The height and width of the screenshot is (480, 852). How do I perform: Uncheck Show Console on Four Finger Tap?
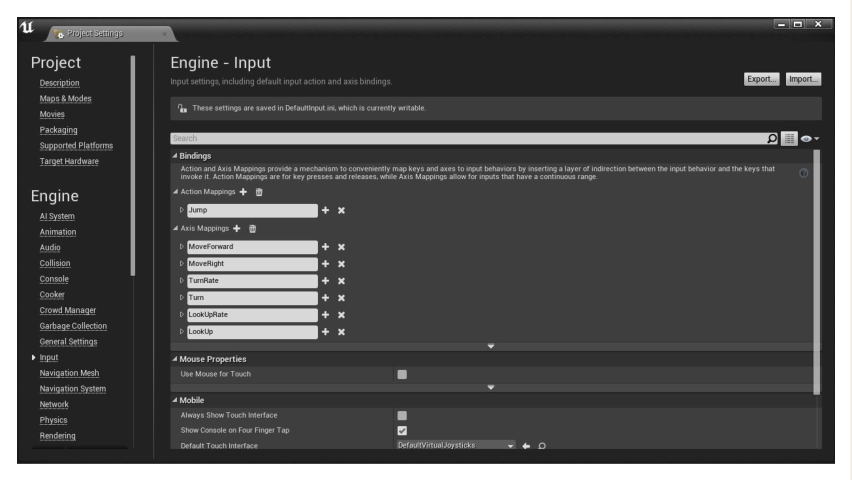pos(402,431)
